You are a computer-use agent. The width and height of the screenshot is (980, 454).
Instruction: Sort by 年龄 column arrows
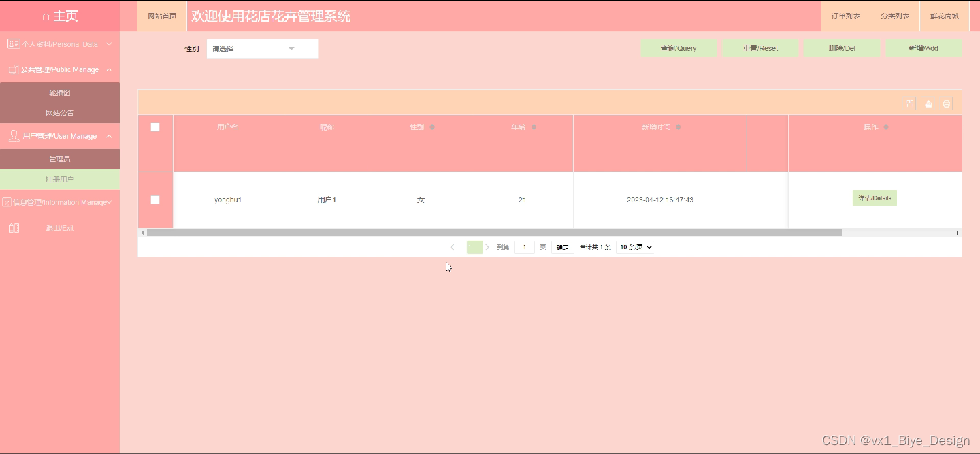tap(534, 127)
